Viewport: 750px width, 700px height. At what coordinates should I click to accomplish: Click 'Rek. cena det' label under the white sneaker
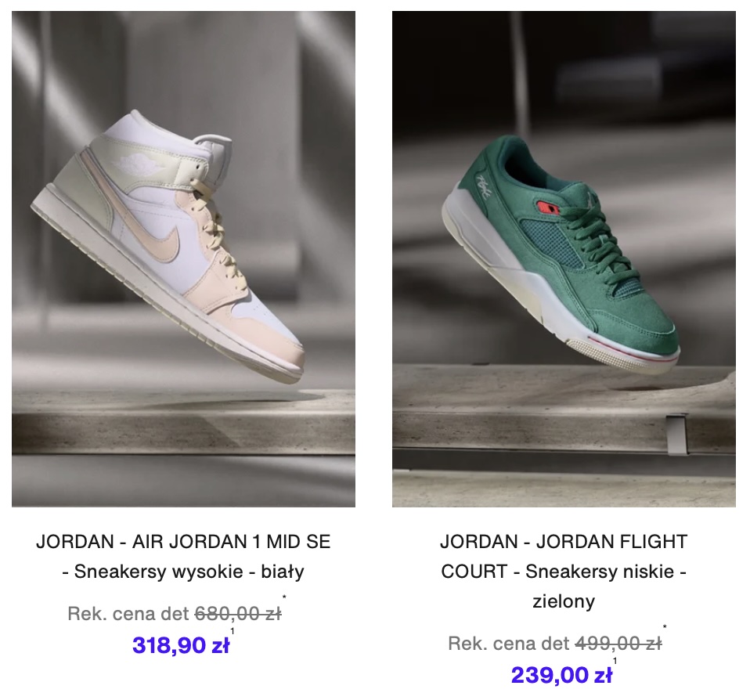[128, 613]
